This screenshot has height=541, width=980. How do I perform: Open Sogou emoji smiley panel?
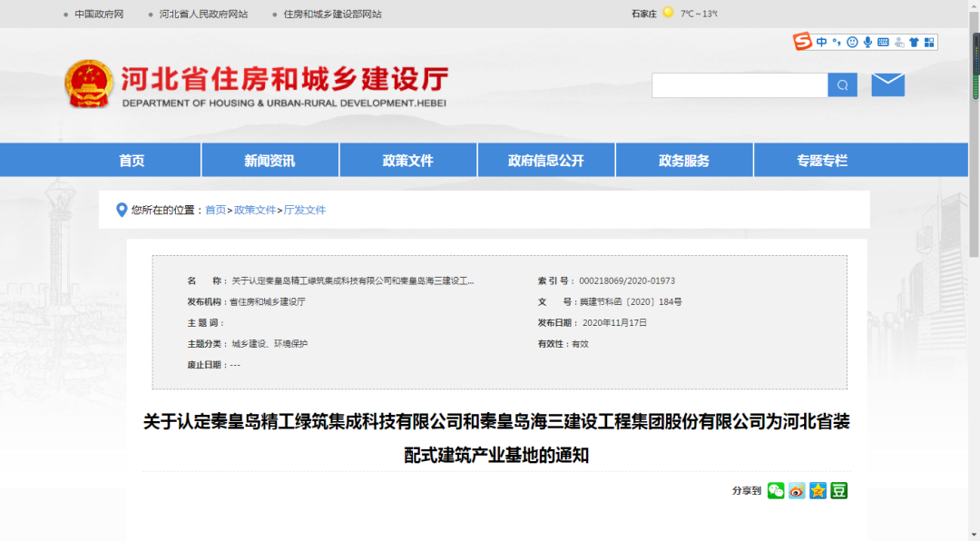pyautogui.click(x=852, y=42)
